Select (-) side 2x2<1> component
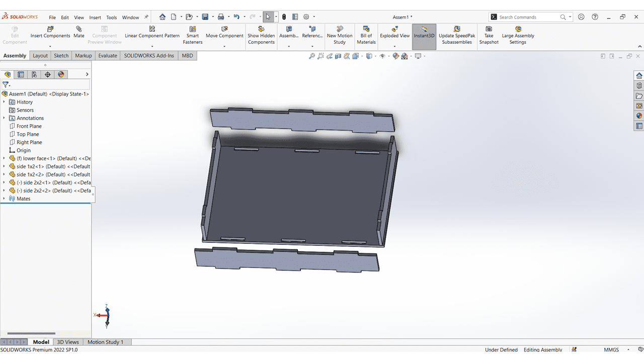The width and height of the screenshot is (644, 362). 53,182
